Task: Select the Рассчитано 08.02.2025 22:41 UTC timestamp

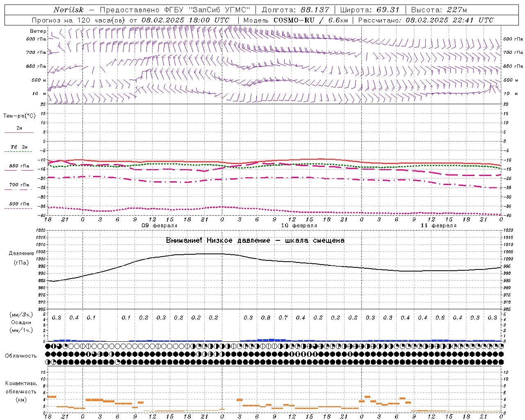Action: 426,20
